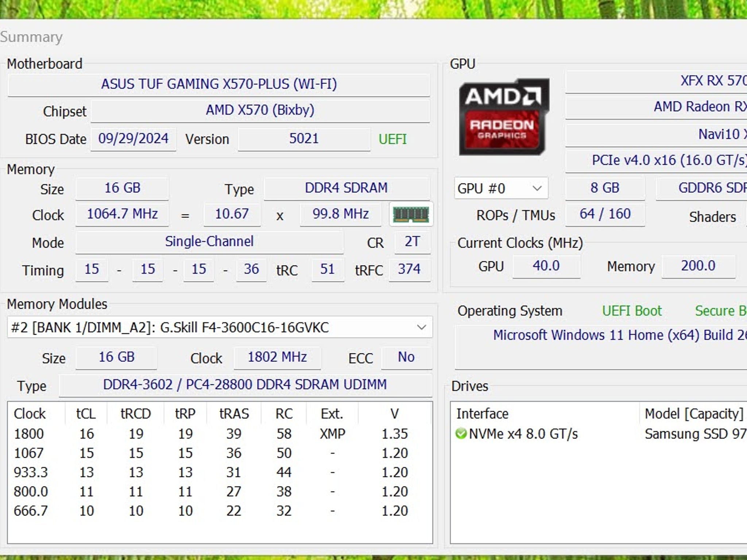Select the DDR4 SDRAM type field
747x560 pixels.
point(347,188)
